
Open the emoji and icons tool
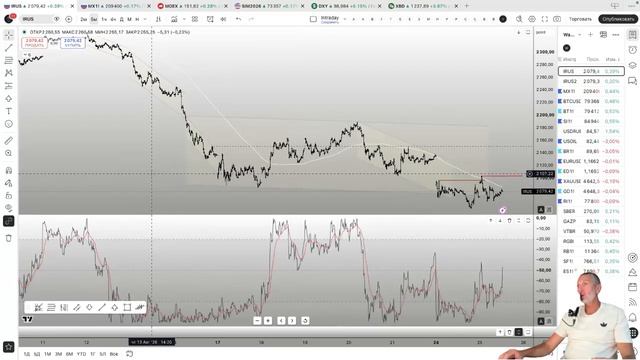(x=9, y=124)
